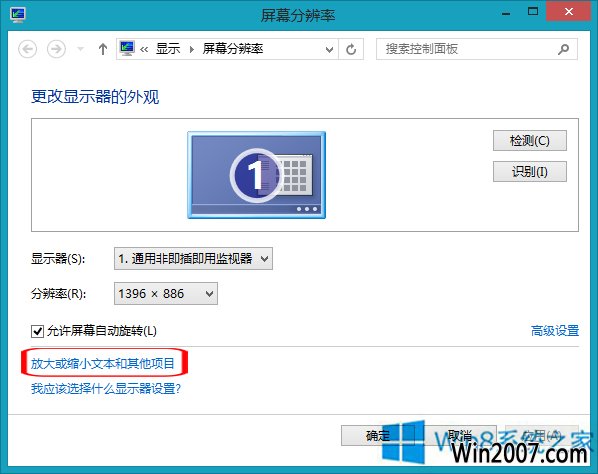
Task: Open the window system menu icon
Action: (x=18, y=15)
